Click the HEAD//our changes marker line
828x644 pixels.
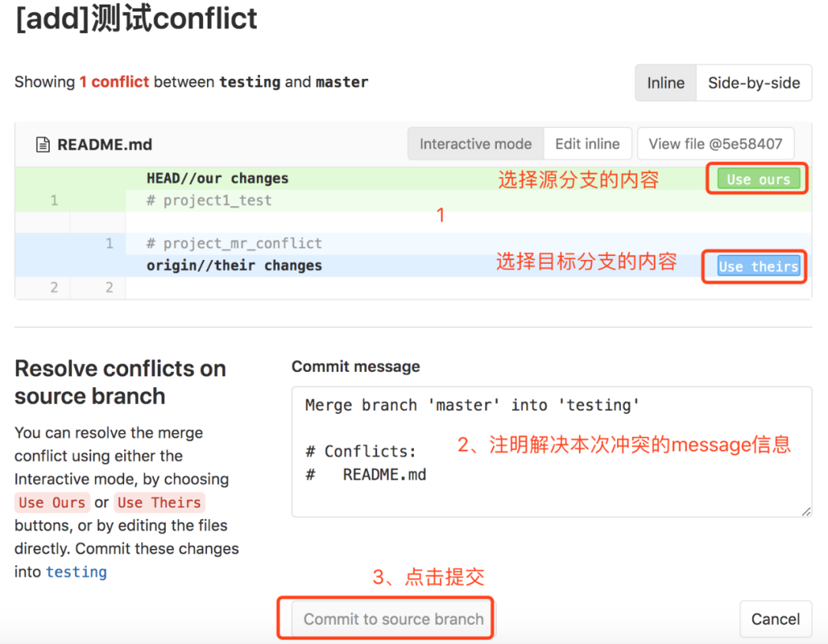(x=217, y=179)
